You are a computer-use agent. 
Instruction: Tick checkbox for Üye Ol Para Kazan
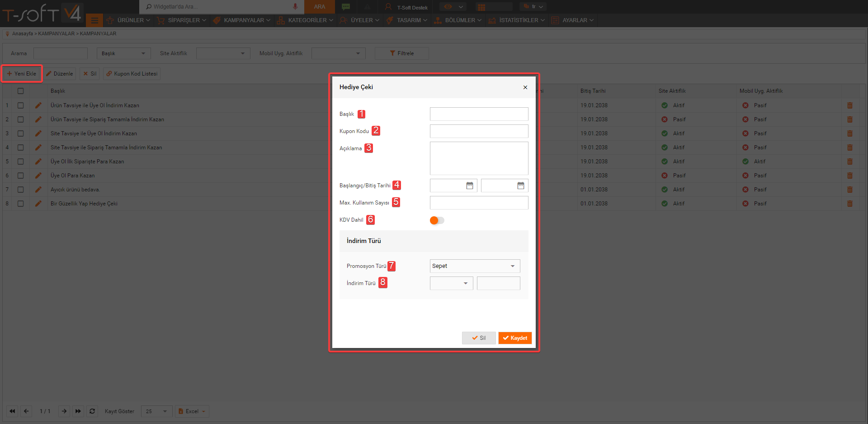20,176
